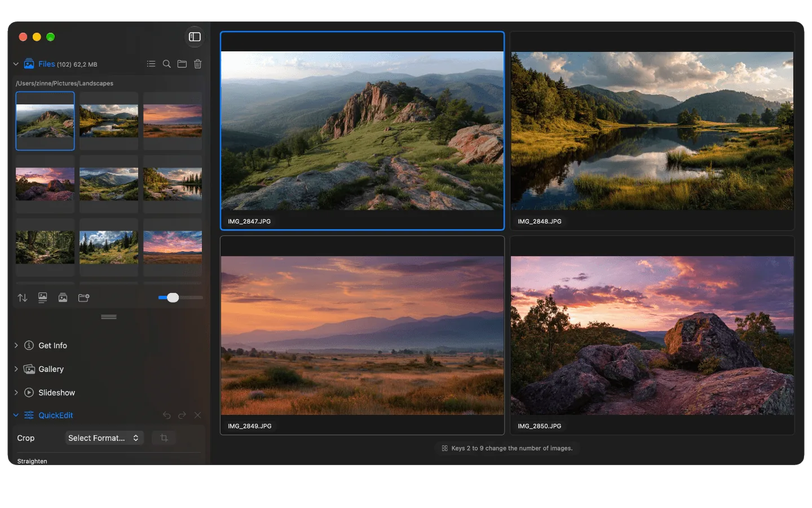Click the trash icon in Files header
The width and height of the screenshot is (812, 508).
pos(198,64)
